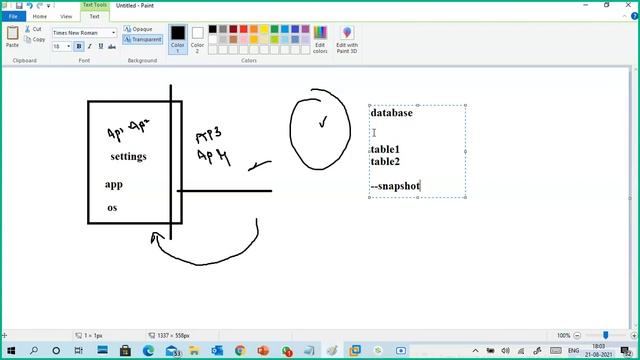Click the Save icon in the quick access toolbar
Image resolution: width=640 pixels, height=360 pixels.
click(x=19, y=5)
